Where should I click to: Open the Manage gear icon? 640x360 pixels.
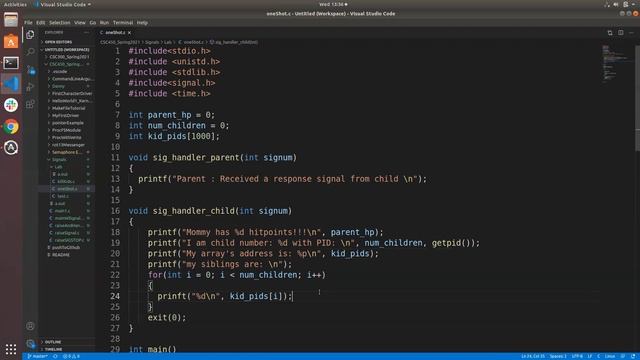(x=30, y=343)
